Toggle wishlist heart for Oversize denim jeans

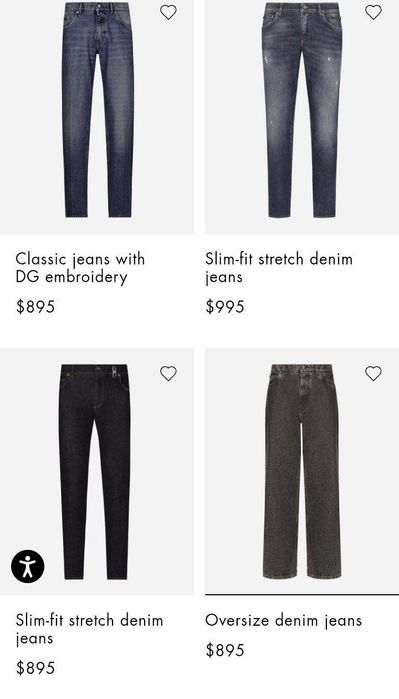click(373, 374)
